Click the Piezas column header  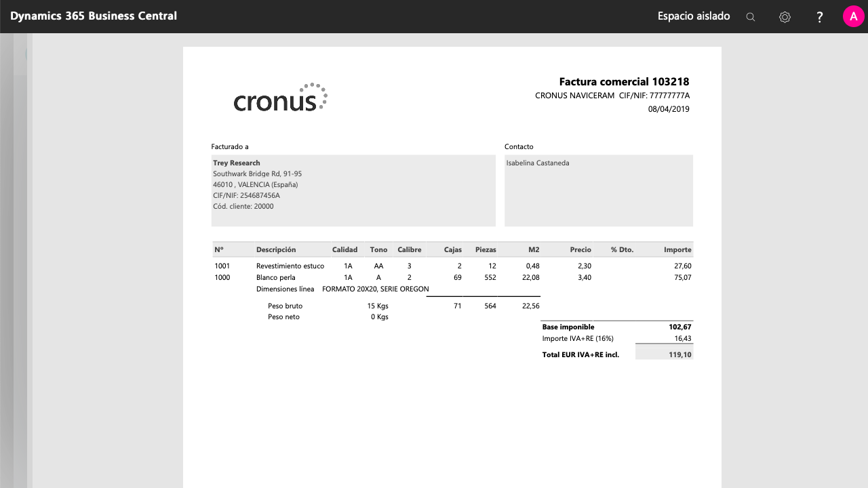[486, 249]
